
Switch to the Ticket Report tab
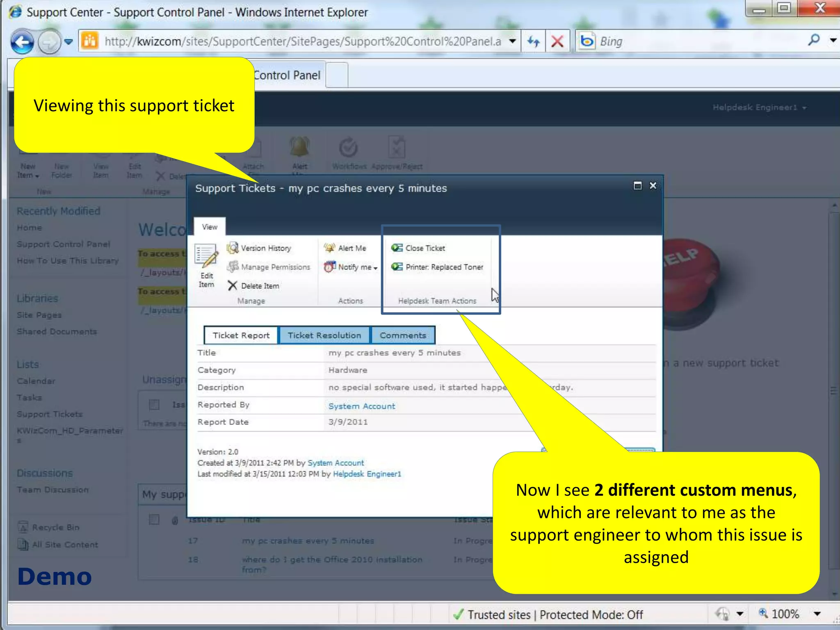241,336
